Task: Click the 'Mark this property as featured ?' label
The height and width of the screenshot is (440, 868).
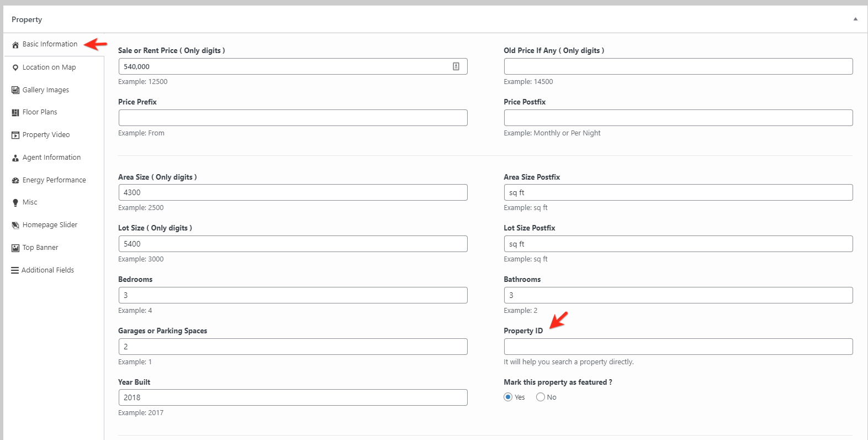Action: (x=558, y=382)
